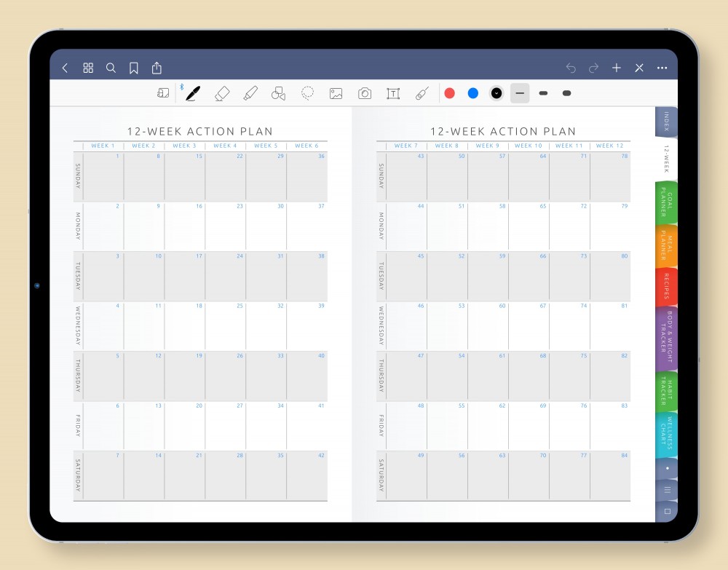Open the lined-page side tab
Viewport: 728px width, 570px height.
(667, 490)
